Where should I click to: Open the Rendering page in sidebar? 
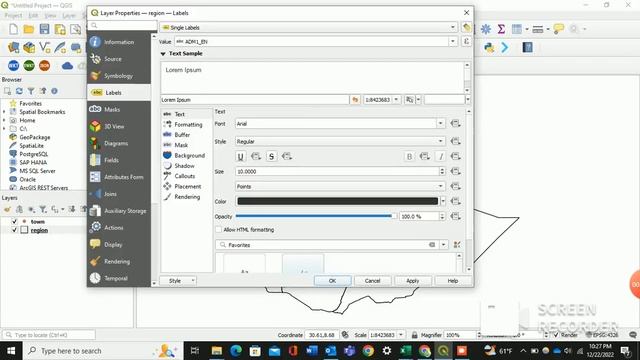click(118, 261)
